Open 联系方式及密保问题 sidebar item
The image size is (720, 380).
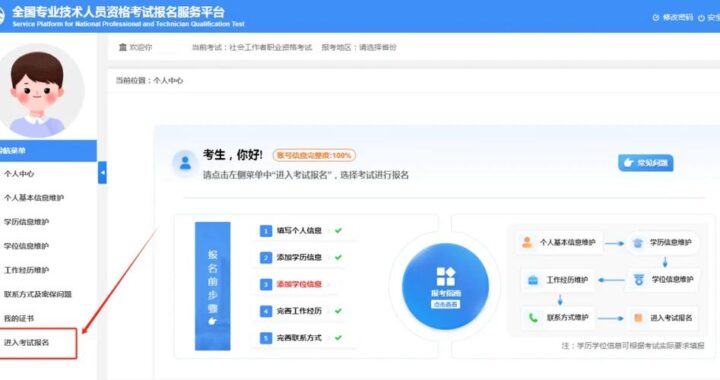pyautogui.click(x=38, y=294)
